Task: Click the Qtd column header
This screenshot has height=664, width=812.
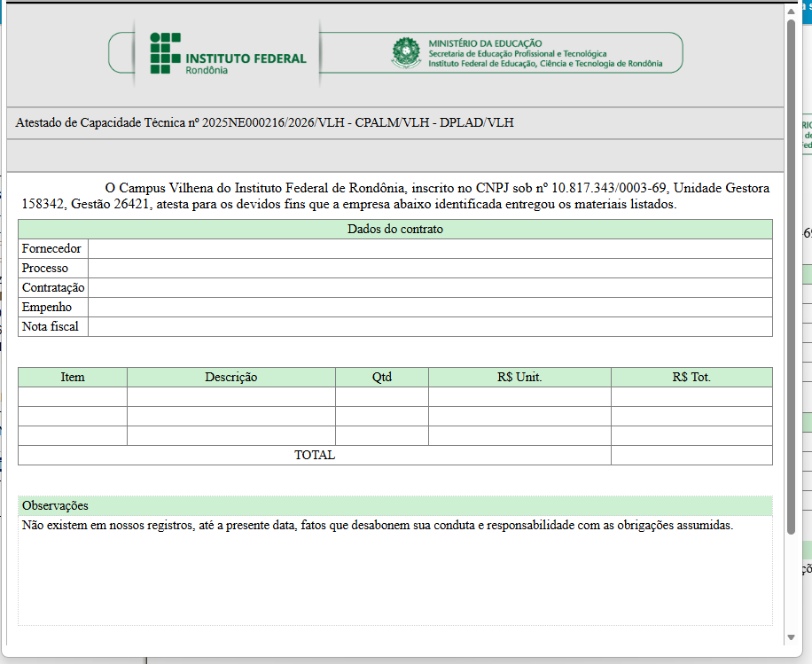Action: coord(382,378)
